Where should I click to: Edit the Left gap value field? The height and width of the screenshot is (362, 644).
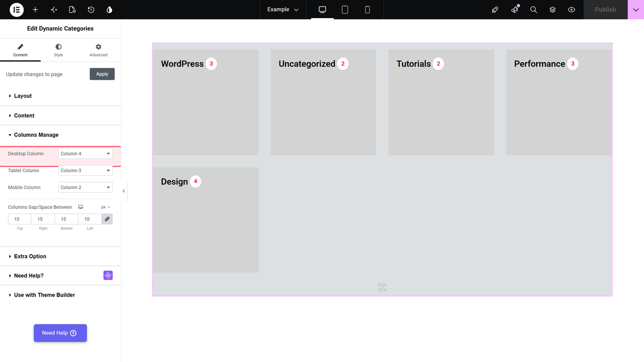click(90, 219)
